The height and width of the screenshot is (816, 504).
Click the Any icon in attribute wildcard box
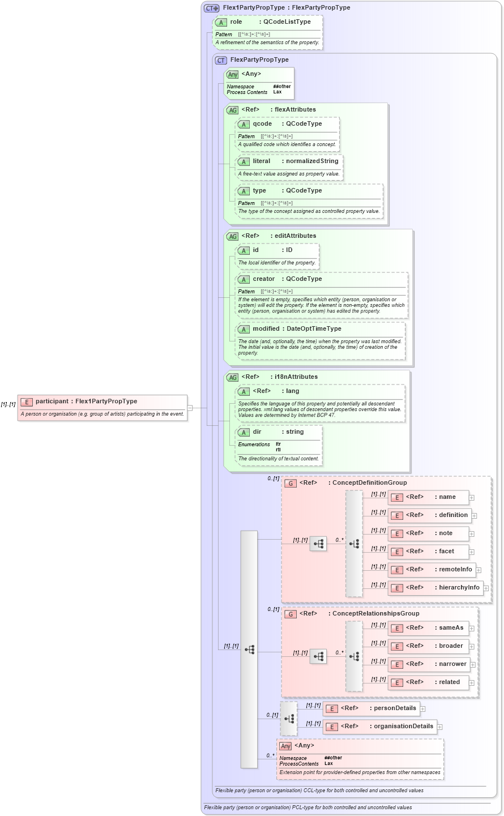[233, 75]
